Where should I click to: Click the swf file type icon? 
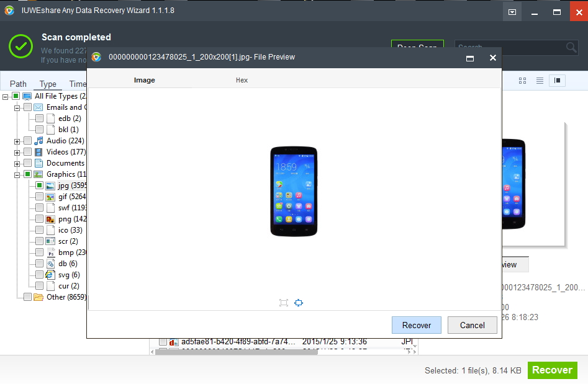pos(51,208)
